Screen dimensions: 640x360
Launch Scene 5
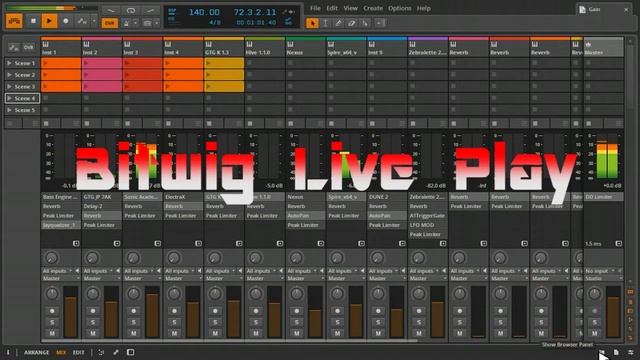coord(9,110)
